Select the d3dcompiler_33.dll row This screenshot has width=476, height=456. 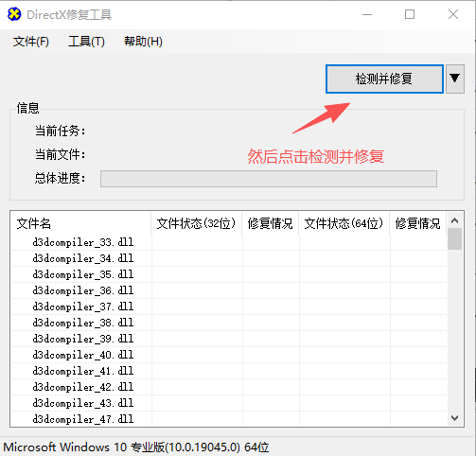229,242
